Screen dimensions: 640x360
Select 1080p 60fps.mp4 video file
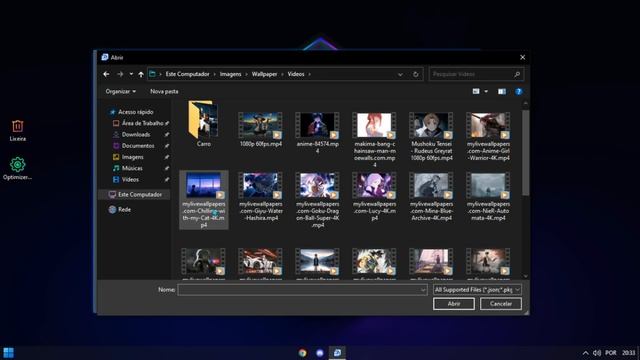tap(260, 129)
